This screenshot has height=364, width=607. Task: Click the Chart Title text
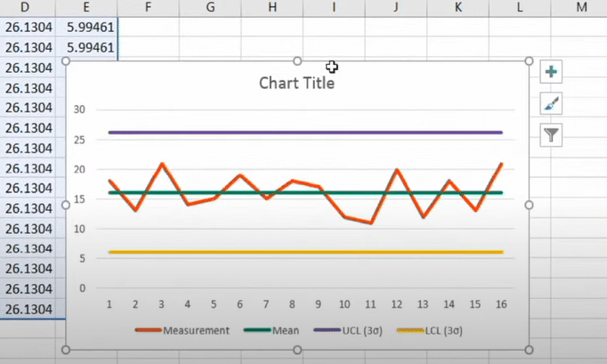[x=296, y=84]
